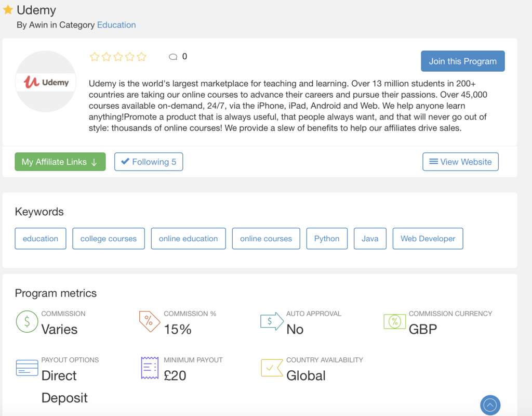
Task: Click the gold favorite star beside Udemy
Action: [8, 10]
